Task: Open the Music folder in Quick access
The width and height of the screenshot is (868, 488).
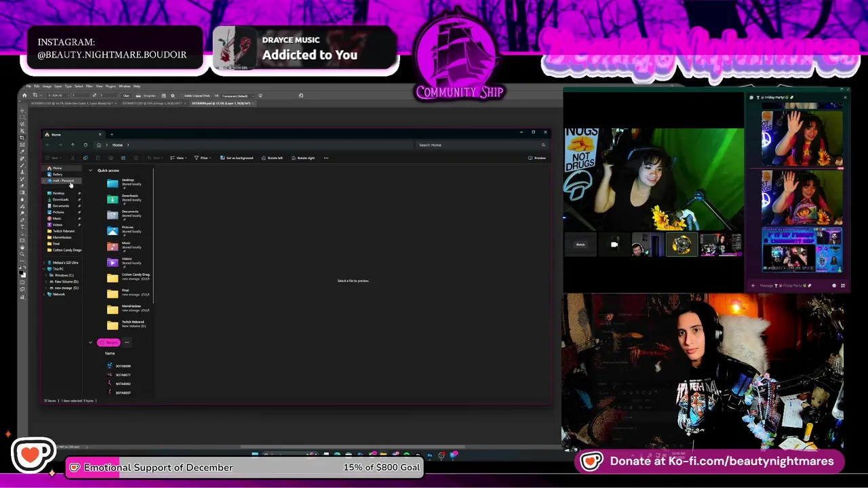Action: pos(126,247)
